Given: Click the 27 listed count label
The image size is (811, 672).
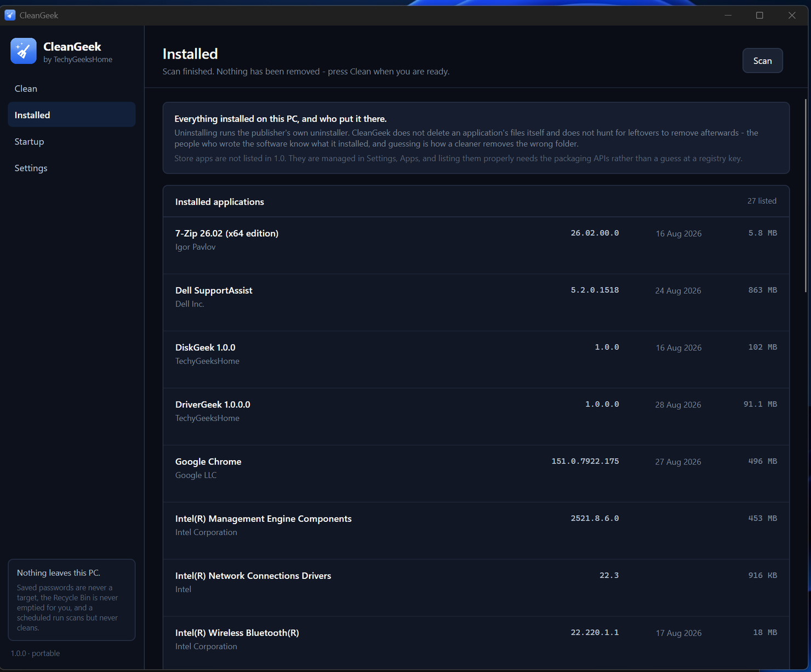Looking at the screenshot, I should tap(762, 201).
